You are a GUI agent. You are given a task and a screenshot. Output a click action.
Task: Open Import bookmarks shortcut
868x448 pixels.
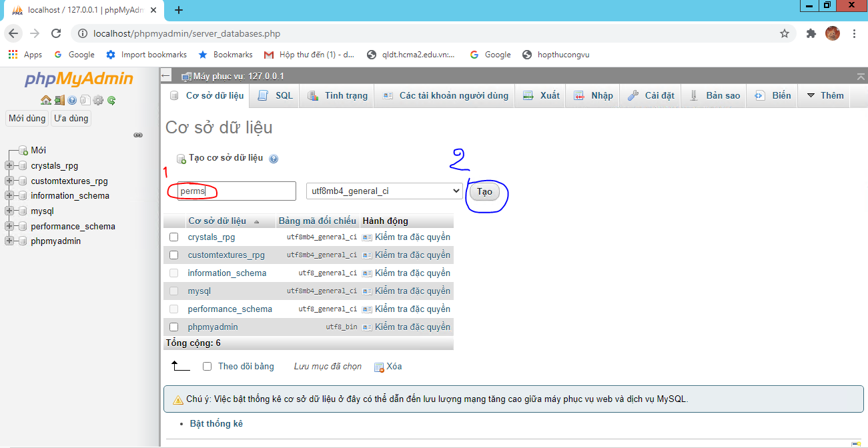pyautogui.click(x=147, y=55)
